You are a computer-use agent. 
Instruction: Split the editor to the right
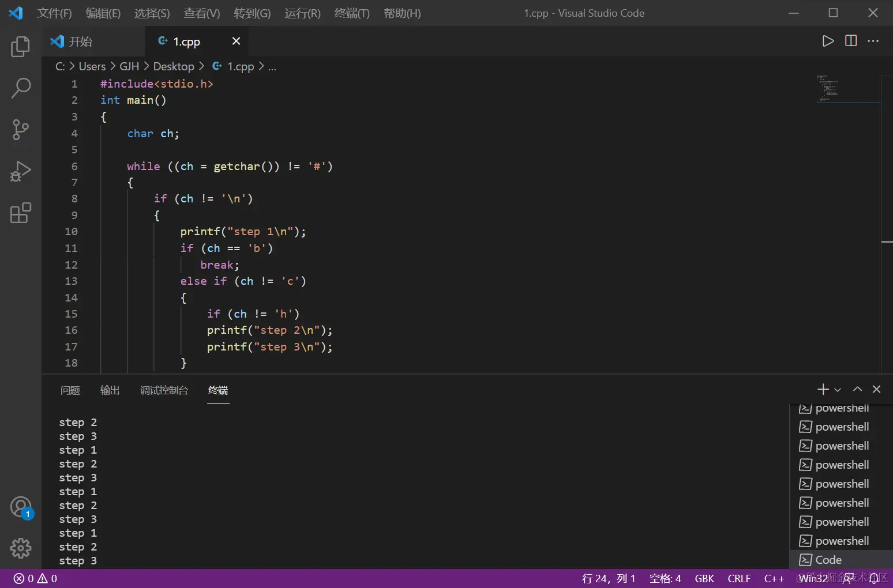point(851,41)
